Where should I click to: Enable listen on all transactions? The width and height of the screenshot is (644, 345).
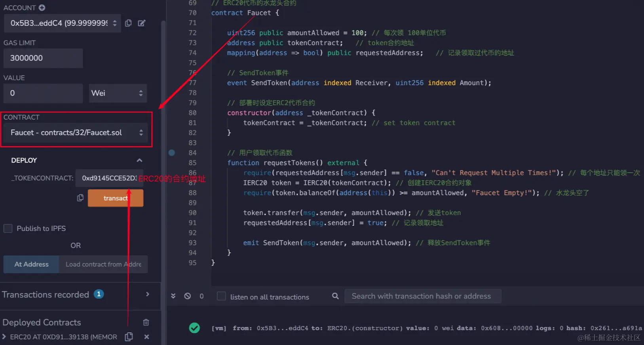pos(222,296)
